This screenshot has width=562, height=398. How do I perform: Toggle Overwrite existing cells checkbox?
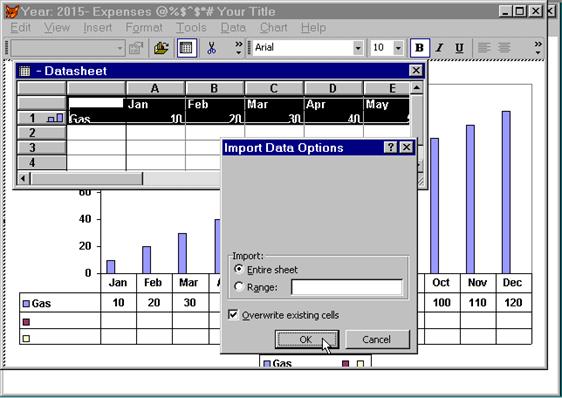tap(233, 314)
